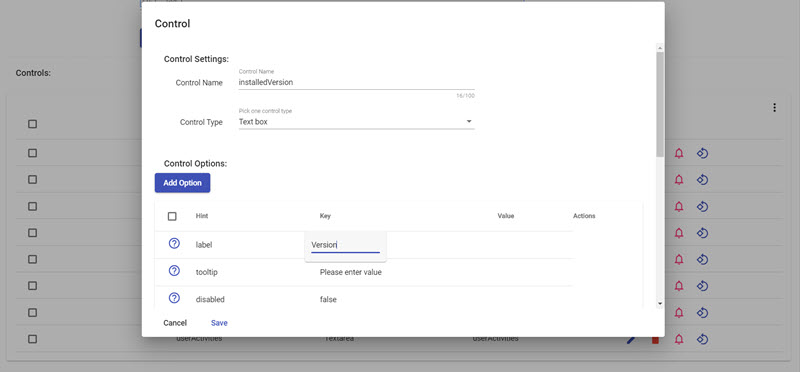The image size is (800, 372).
Task: Open help for the disabled option
Action: [174, 299]
